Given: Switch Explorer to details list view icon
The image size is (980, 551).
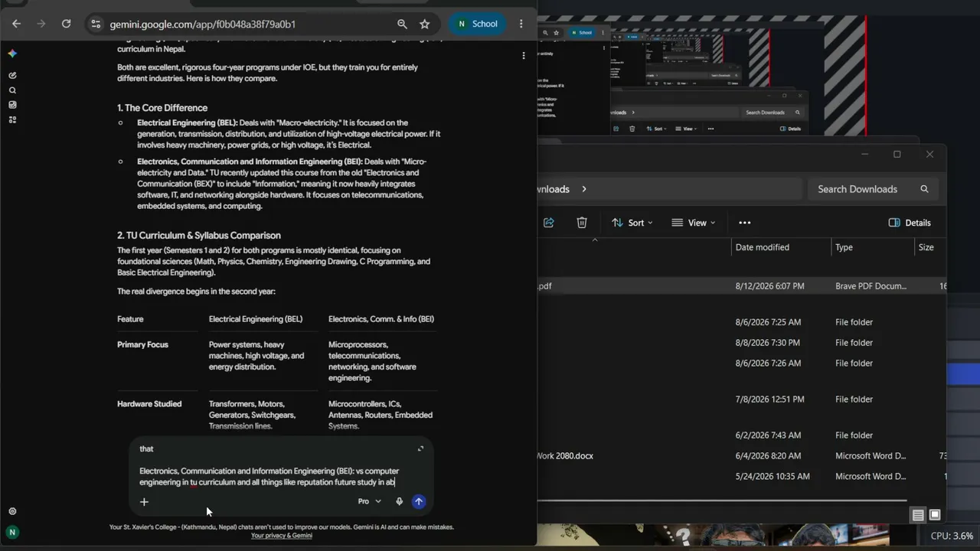Looking at the screenshot, I should [918, 515].
